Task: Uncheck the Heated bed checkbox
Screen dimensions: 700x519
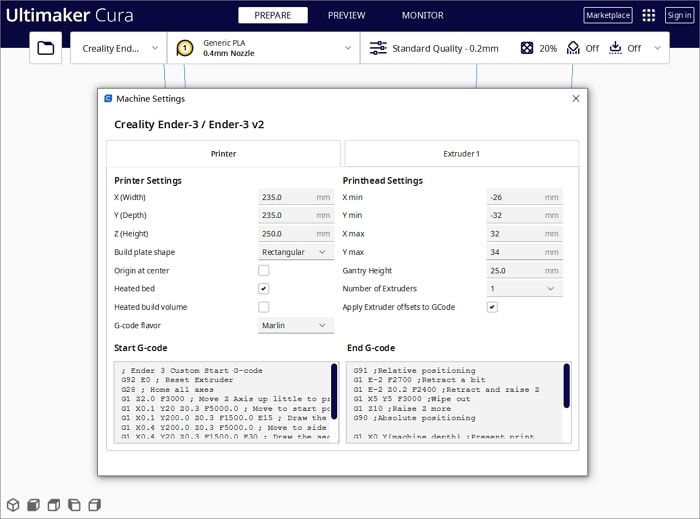Action: [264, 289]
